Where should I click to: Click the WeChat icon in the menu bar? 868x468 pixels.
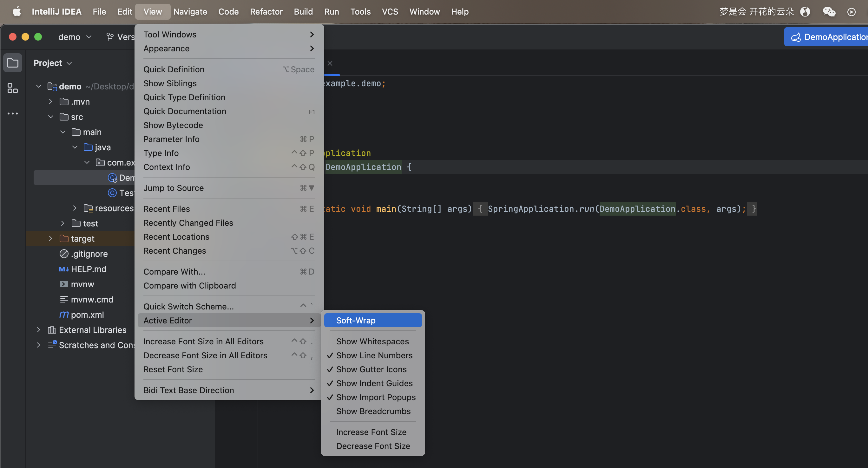coord(829,12)
